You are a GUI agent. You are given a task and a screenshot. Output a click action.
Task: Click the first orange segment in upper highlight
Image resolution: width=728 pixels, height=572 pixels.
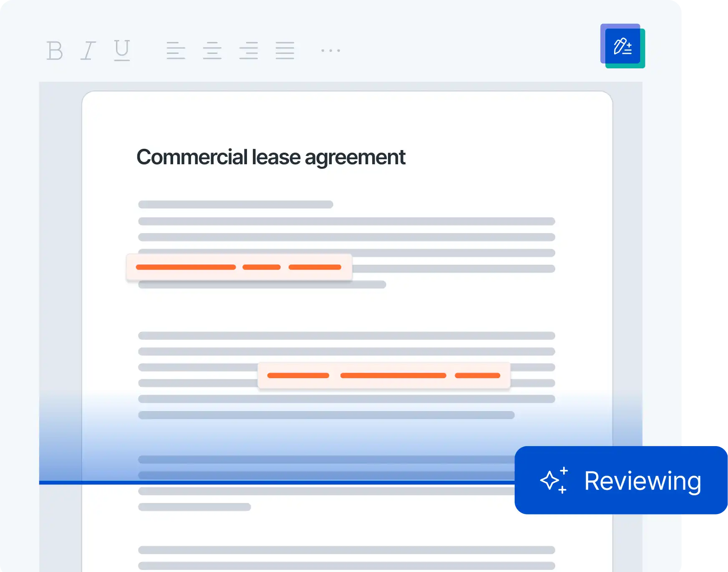[x=186, y=267]
